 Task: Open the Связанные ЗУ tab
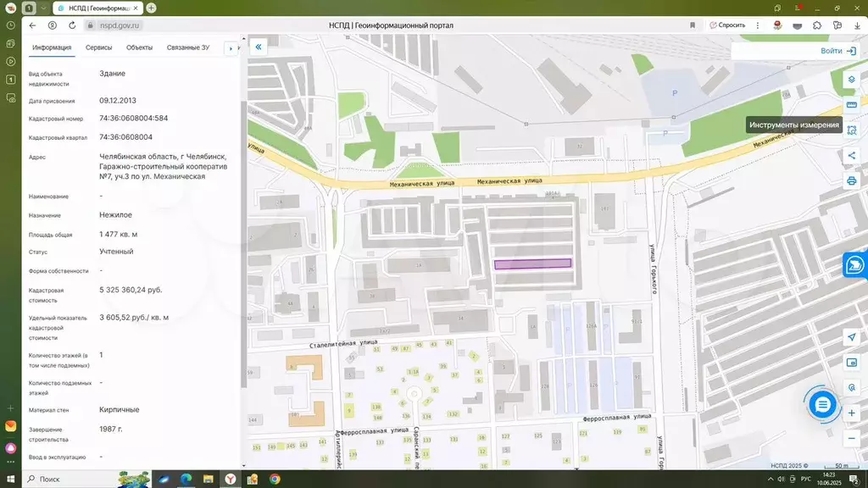(x=187, y=47)
